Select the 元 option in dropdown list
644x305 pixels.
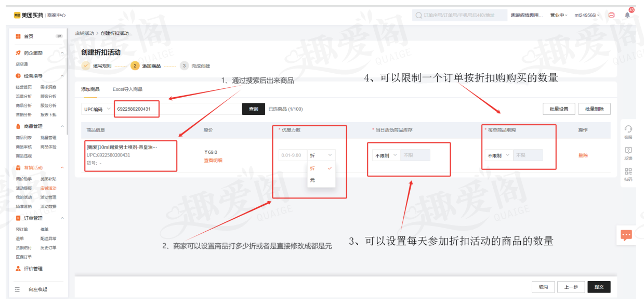pyautogui.click(x=313, y=180)
